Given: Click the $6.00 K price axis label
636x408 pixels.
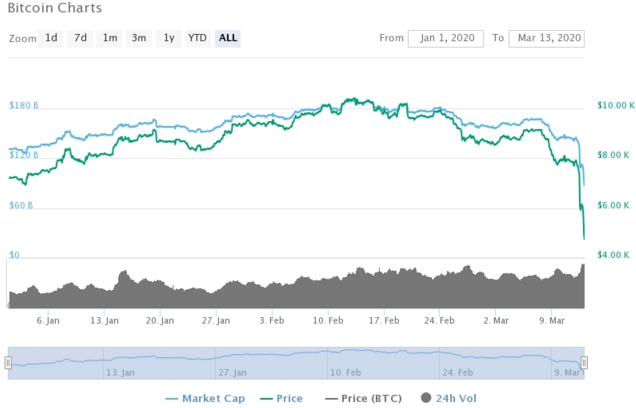Looking at the screenshot, I should pos(613,205).
